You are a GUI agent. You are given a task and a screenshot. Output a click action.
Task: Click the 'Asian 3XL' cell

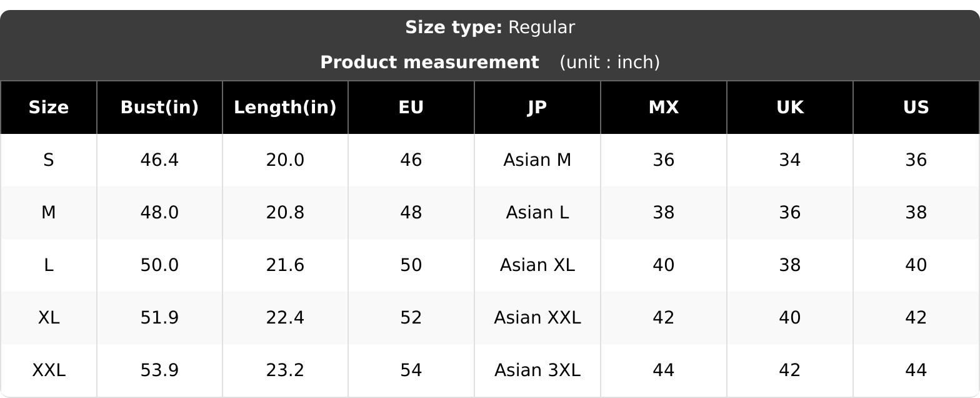(537, 370)
